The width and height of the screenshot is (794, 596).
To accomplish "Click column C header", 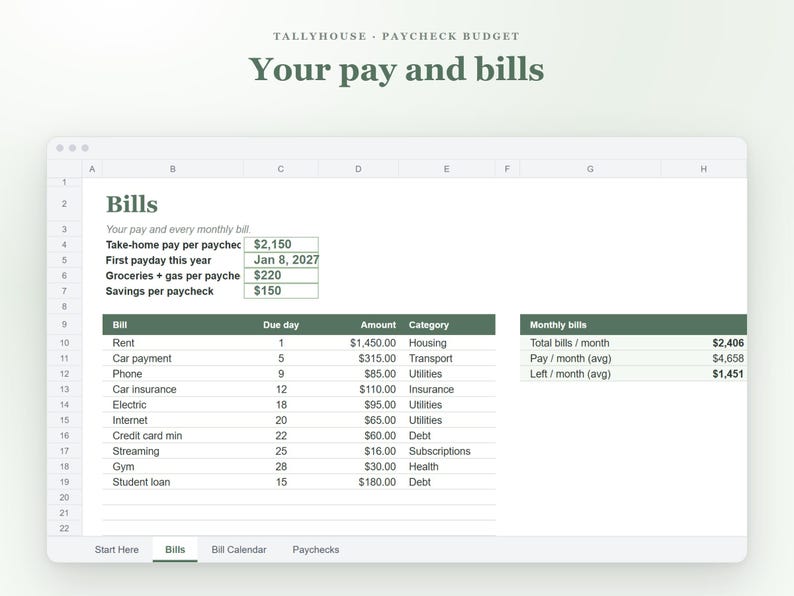I will pyautogui.click(x=281, y=169).
